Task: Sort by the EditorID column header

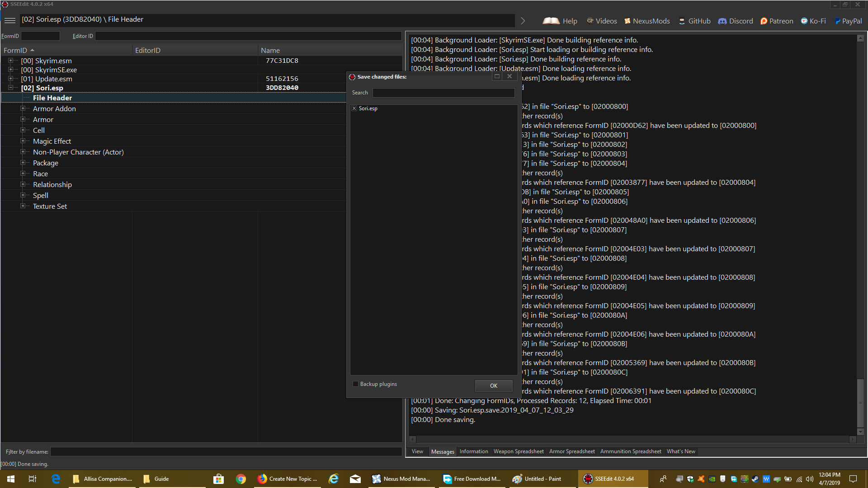Action: coord(195,50)
